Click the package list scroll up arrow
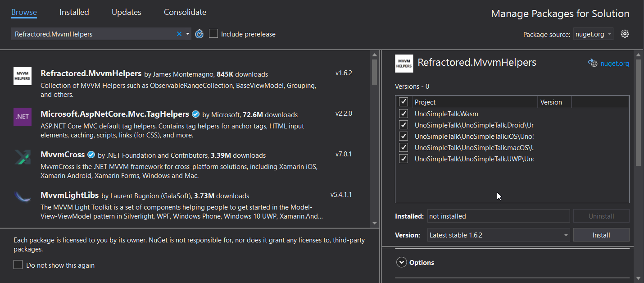Viewport: 644px width, 283px height. [x=374, y=55]
